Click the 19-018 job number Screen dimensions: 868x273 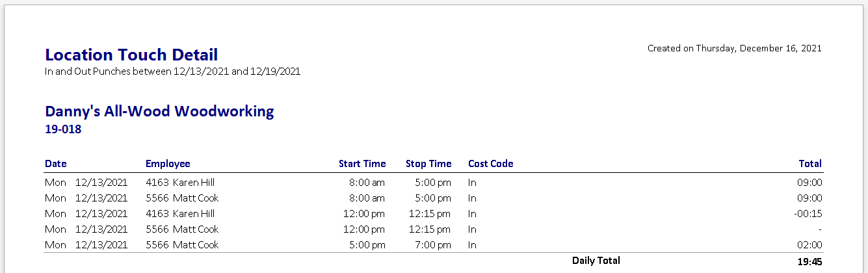pos(63,129)
